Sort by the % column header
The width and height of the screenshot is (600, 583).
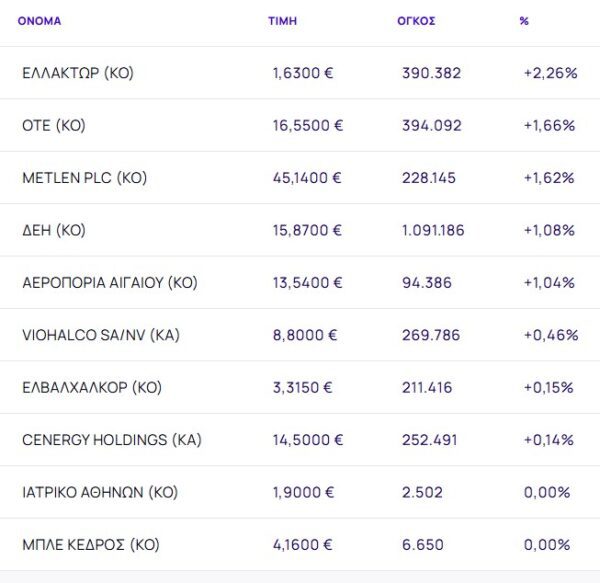click(x=524, y=21)
